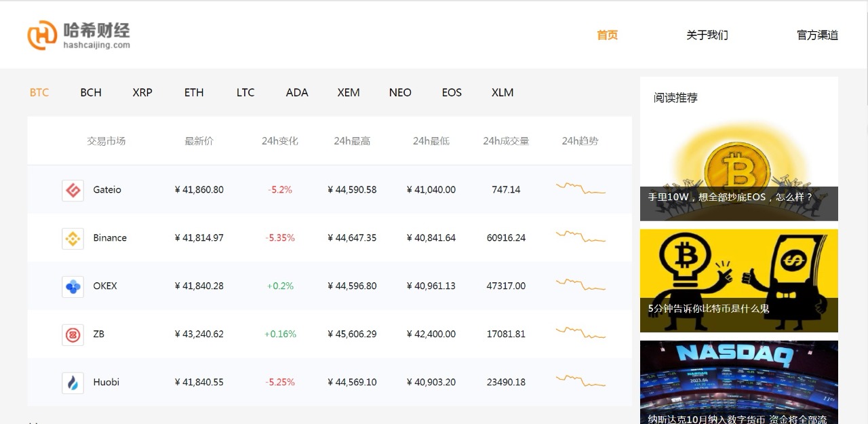Select the ETH coin tab

click(194, 92)
